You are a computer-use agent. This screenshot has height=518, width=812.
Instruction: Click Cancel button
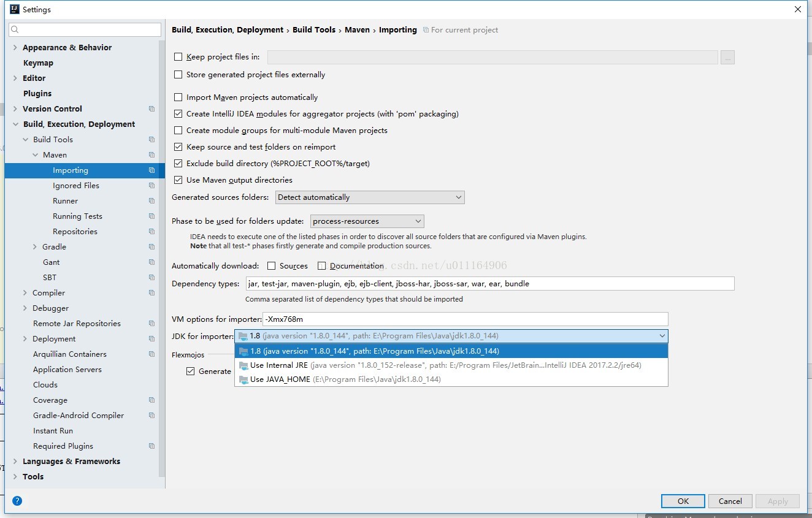tap(730, 501)
